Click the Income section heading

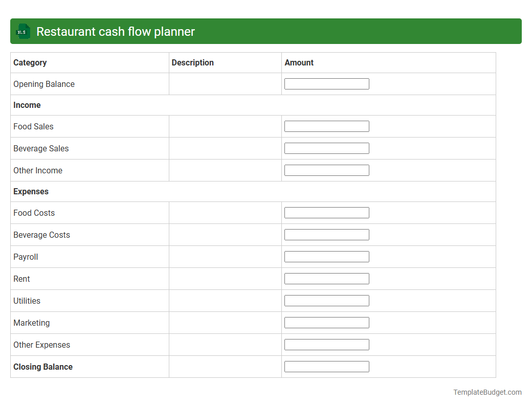[x=27, y=105]
